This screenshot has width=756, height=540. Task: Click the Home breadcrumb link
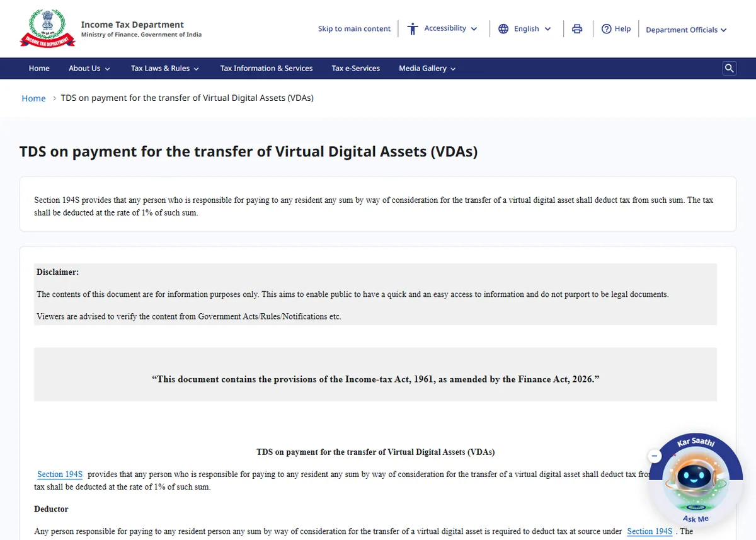[x=33, y=98]
